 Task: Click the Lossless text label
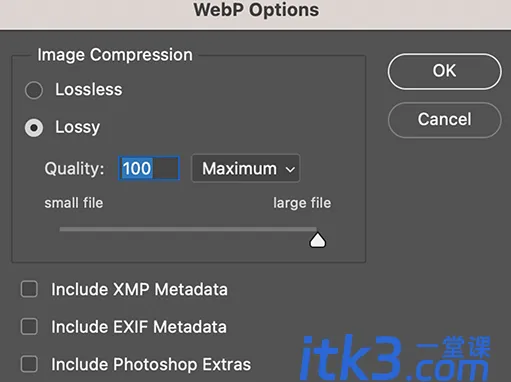coord(89,89)
